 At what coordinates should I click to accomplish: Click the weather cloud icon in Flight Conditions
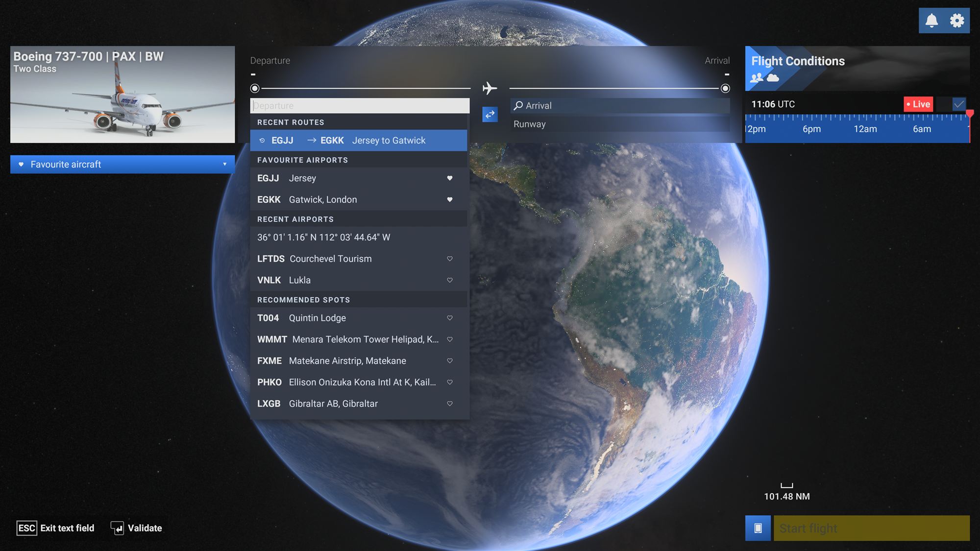pos(773,77)
